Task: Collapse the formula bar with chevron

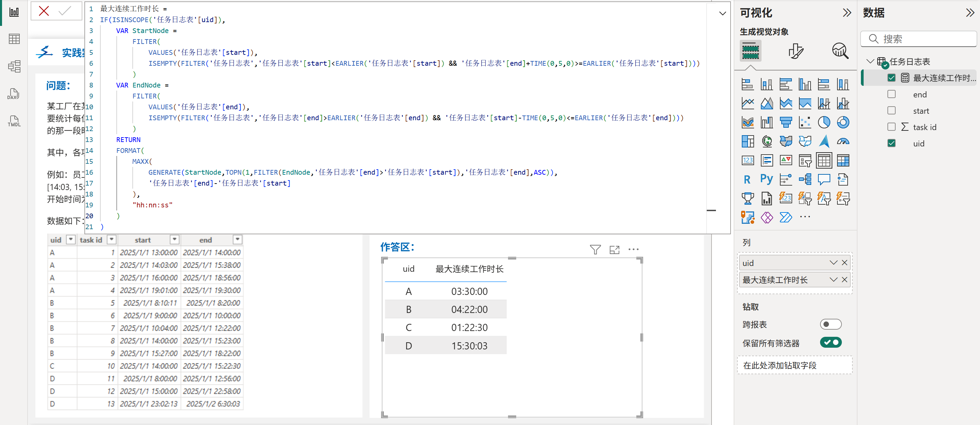Action: click(x=722, y=13)
